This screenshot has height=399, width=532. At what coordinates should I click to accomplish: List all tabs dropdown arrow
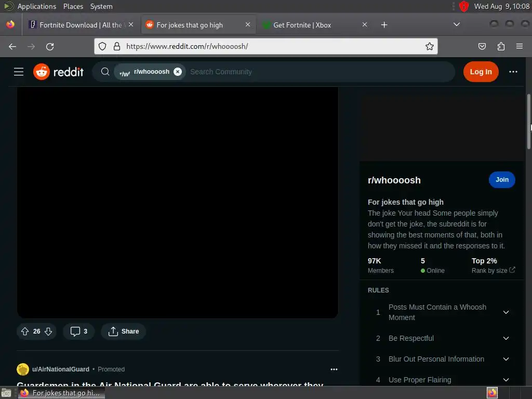[457, 24]
